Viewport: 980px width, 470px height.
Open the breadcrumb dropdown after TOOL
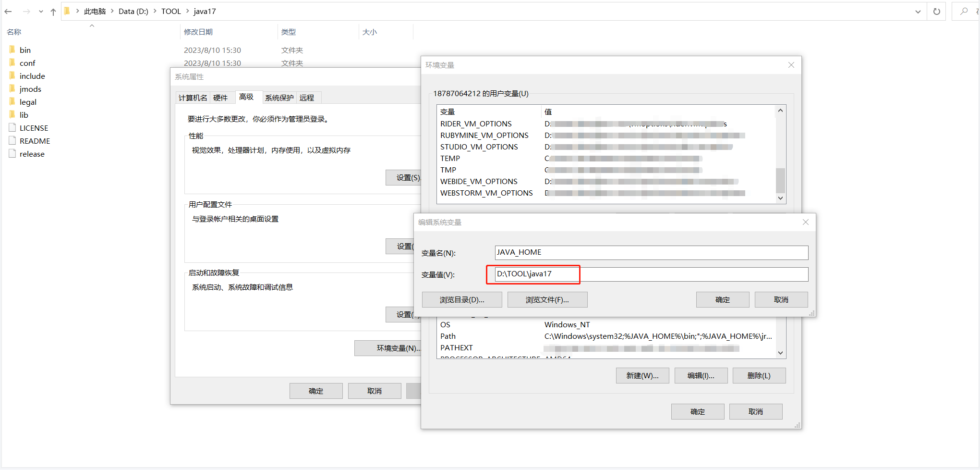coord(187,11)
